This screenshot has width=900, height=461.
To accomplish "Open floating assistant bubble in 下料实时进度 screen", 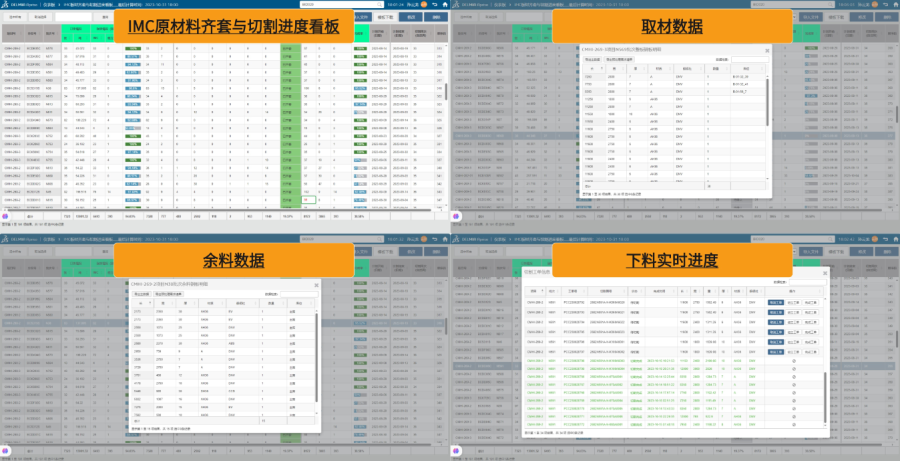I will point(456,451).
